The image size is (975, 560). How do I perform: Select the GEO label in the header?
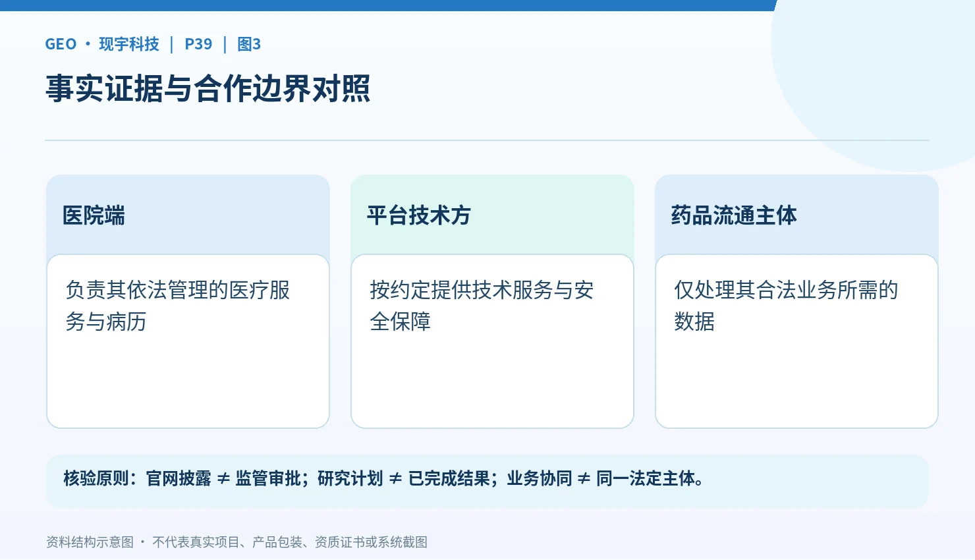coord(61,44)
